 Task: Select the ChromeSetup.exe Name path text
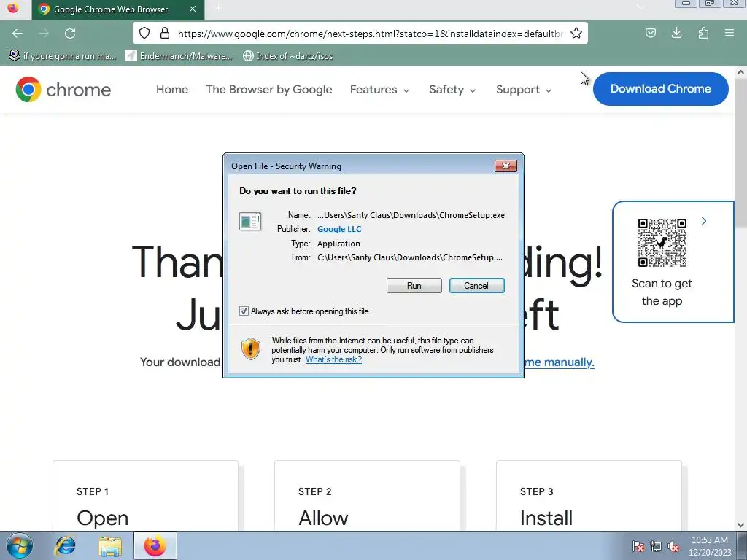click(411, 215)
